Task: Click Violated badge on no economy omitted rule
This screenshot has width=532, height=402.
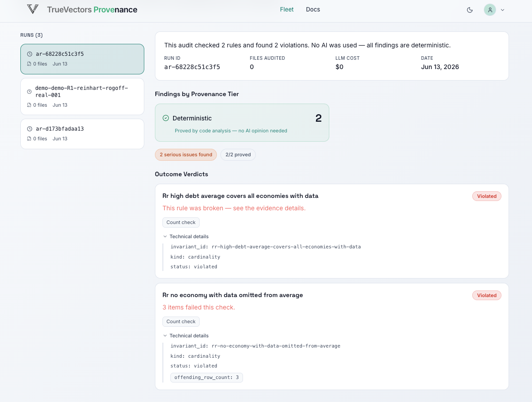Action: (x=487, y=295)
